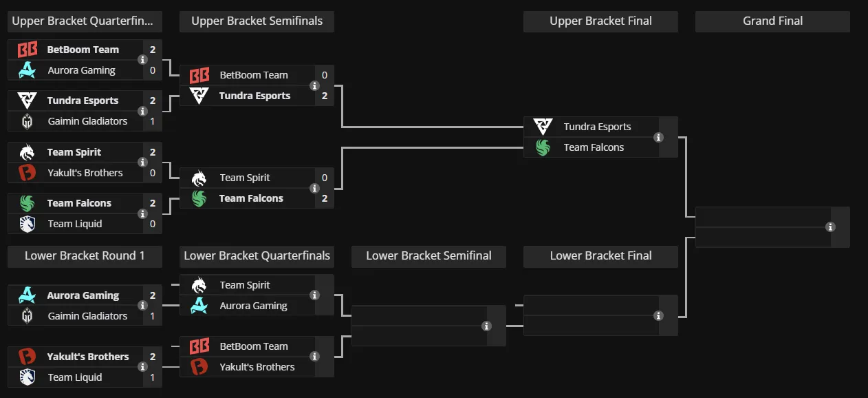
Task: Click Yakult's Brothers logo in Lower Bracket Round 1
Action: 27,357
